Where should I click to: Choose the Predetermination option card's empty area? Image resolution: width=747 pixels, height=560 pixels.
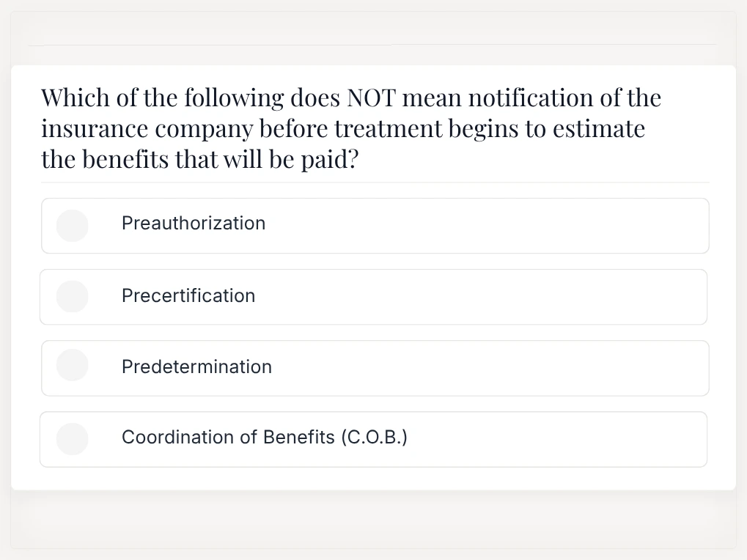[490, 368]
